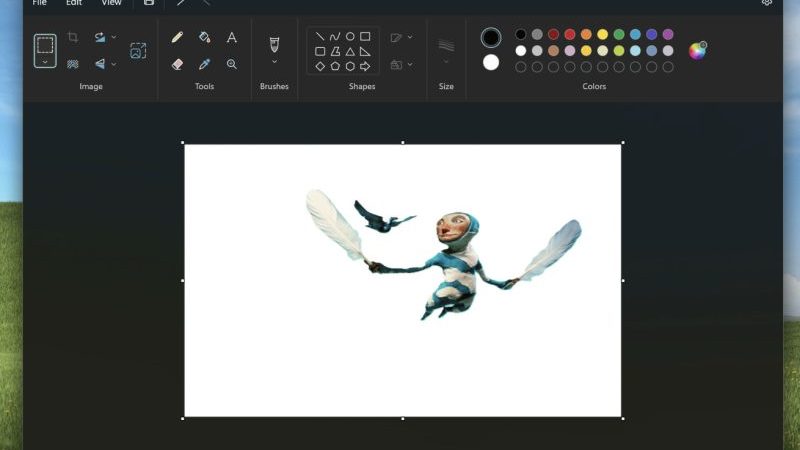Open the Edit colors wheel

[697, 51]
